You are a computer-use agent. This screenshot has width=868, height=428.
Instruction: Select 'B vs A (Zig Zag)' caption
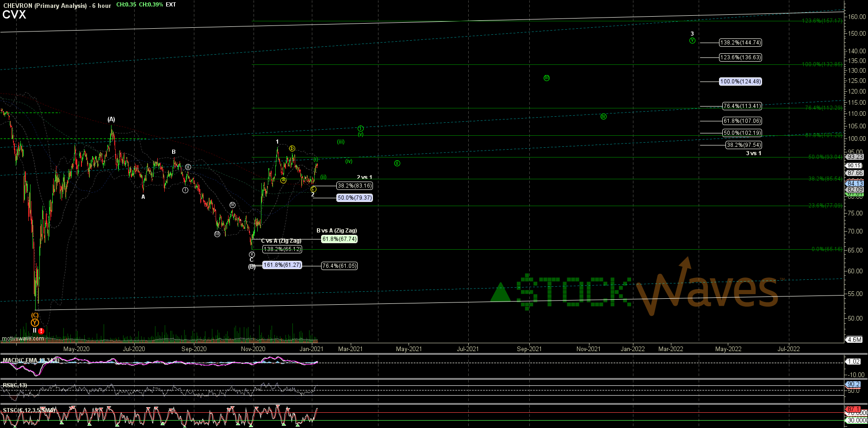tap(337, 231)
